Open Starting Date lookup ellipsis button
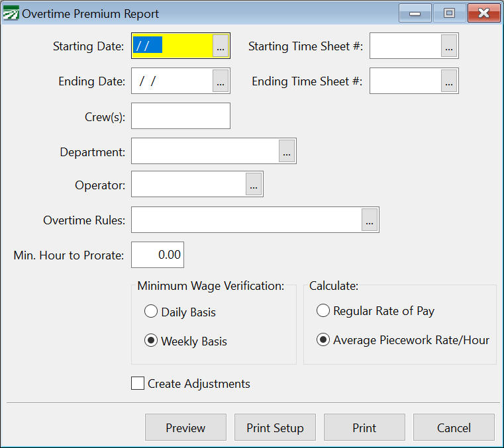This screenshot has width=504, height=448. point(221,46)
